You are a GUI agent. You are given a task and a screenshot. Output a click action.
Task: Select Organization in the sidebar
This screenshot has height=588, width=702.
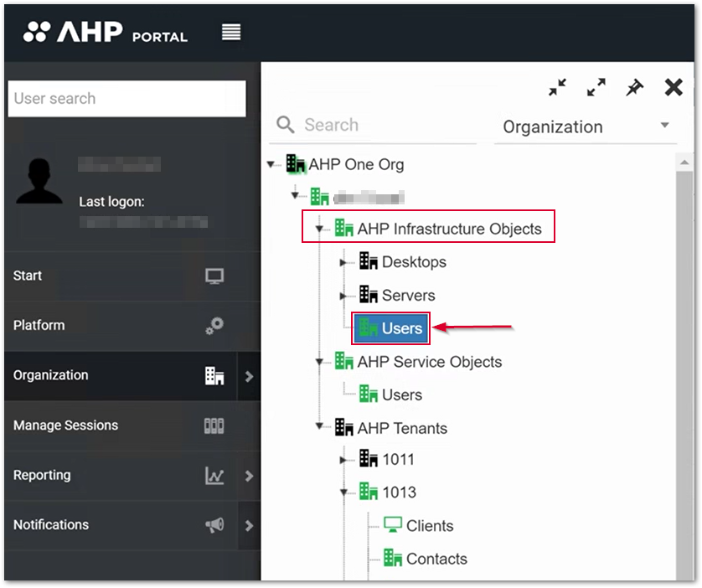coord(121,376)
